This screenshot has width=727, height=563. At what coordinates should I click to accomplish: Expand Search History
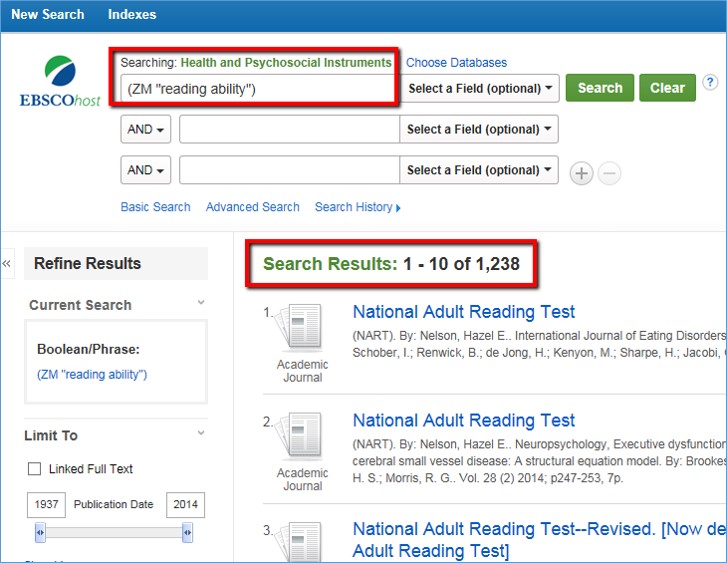click(357, 207)
